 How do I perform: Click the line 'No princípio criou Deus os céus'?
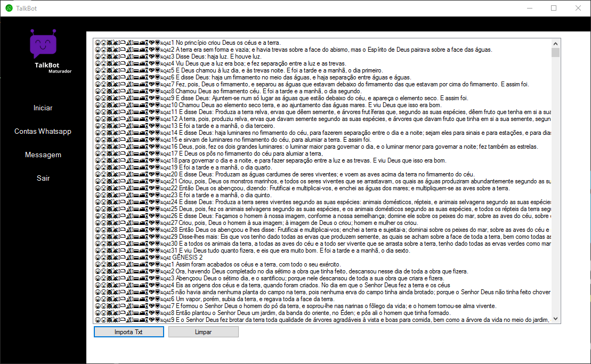(x=188, y=43)
